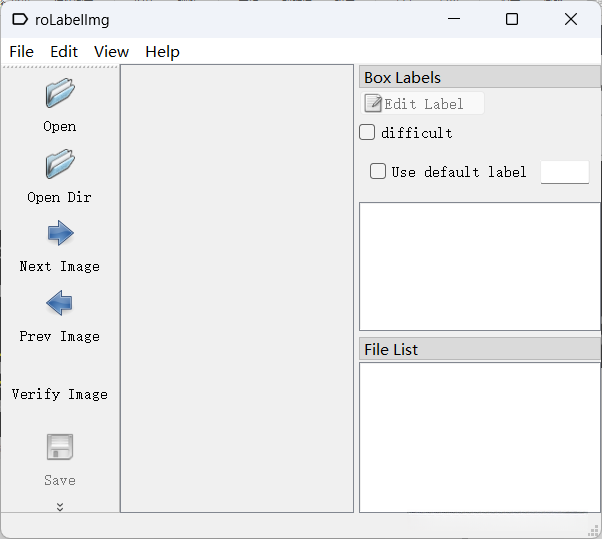Open the File menu

pos(21,52)
